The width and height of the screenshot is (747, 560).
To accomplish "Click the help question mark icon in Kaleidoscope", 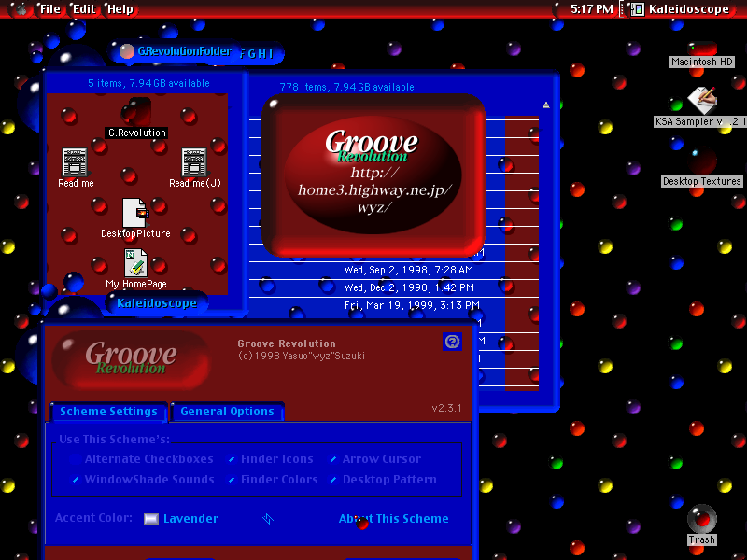I will click(x=452, y=342).
